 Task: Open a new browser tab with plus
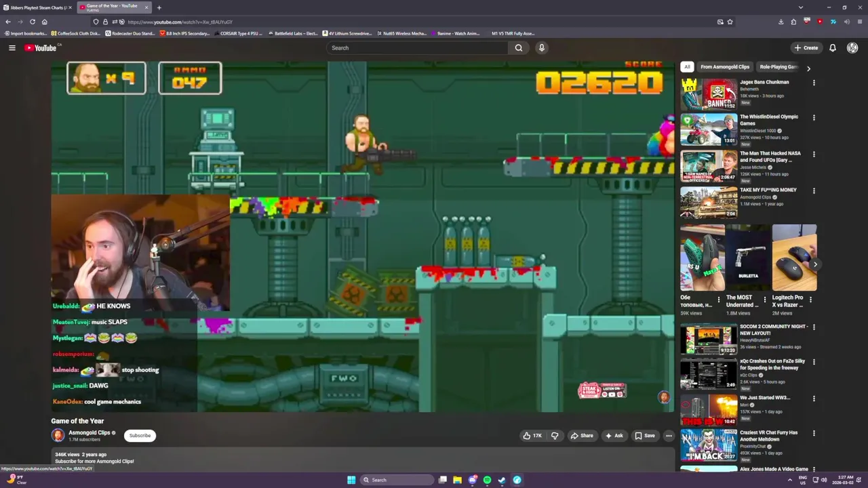pyautogui.click(x=159, y=7)
